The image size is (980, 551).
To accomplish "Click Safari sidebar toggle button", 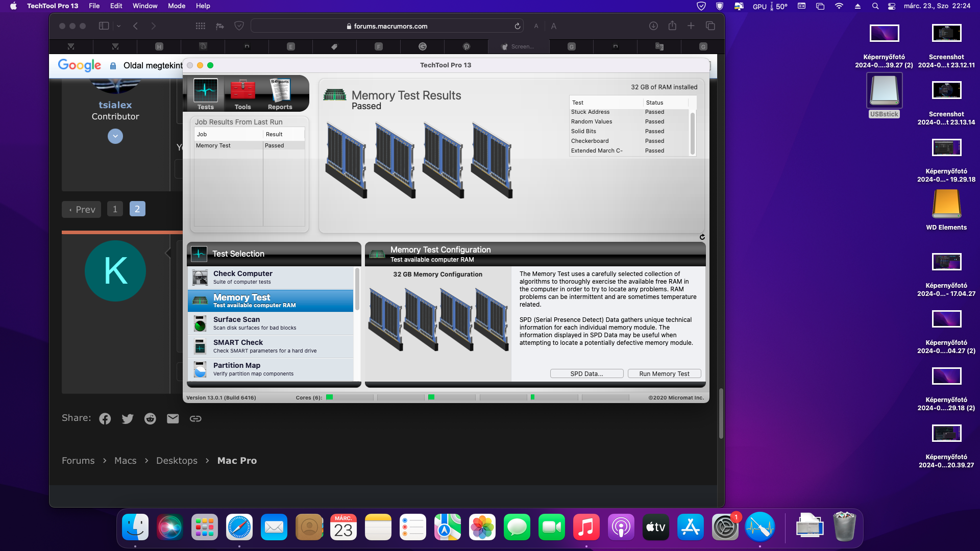I will [104, 26].
